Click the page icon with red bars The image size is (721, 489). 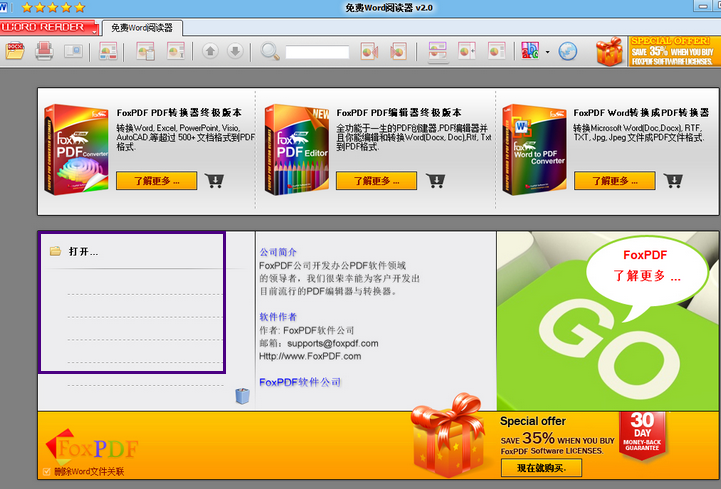108,51
